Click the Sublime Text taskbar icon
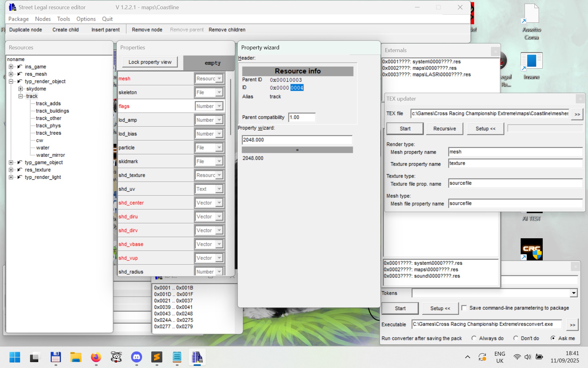The width and height of the screenshot is (588, 368). (x=156, y=357)
